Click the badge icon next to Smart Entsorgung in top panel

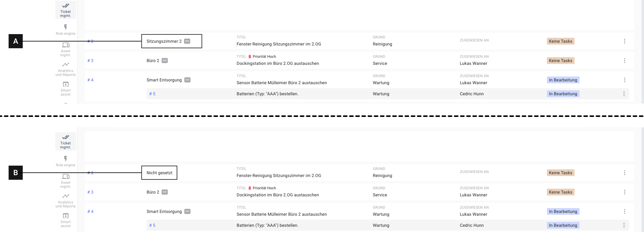point(187,80)
